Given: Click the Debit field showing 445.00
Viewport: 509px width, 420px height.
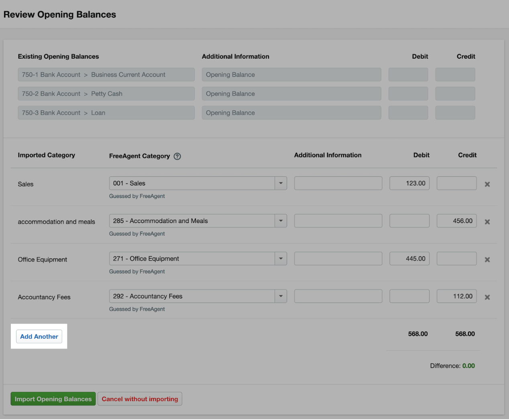Looking at the screenshot, I should (409, 258).
